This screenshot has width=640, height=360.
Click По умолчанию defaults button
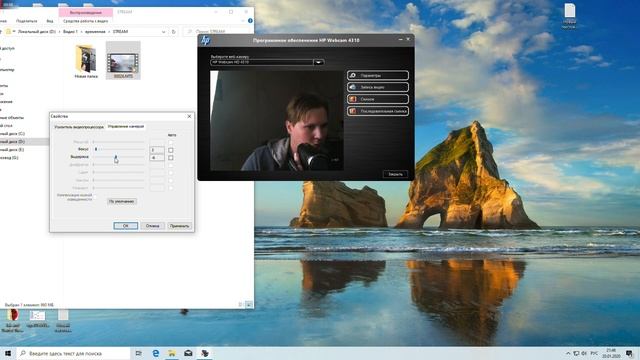[122, 201]
